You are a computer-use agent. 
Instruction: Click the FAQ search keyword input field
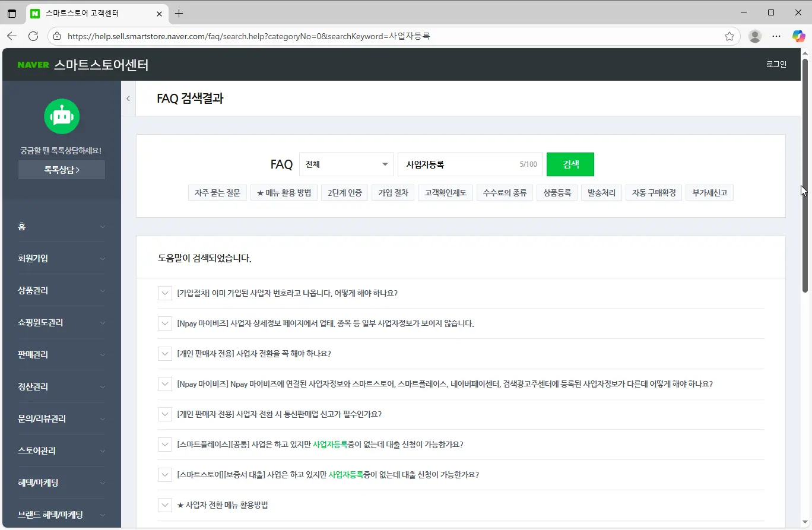click(470, 164)
